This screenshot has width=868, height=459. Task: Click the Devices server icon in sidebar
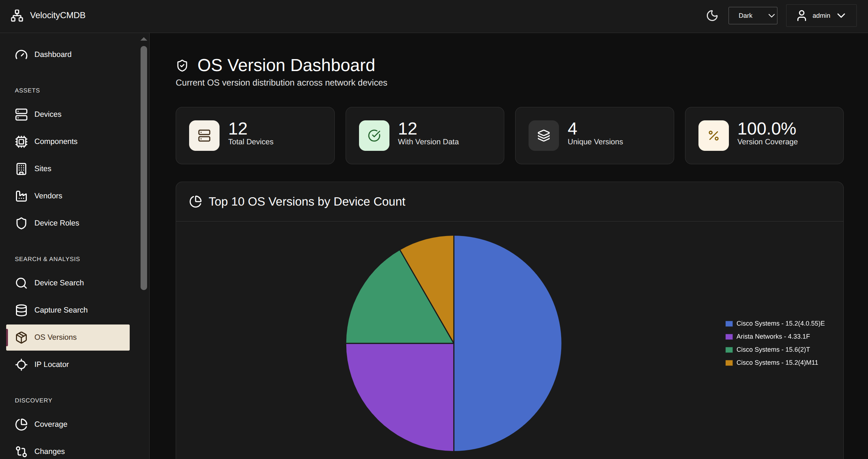click(21, 114)
